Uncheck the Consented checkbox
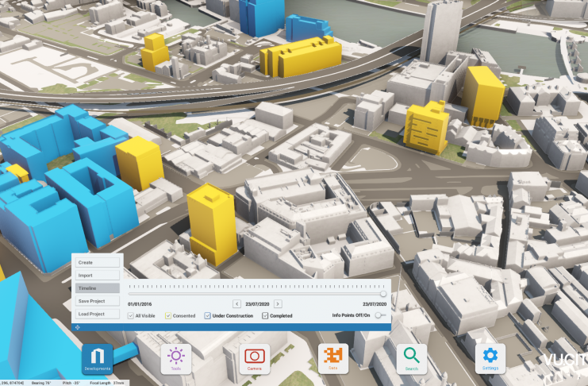The height and width of the screenshot is (386, 588). pyautogui.click(x=168, y=316)
